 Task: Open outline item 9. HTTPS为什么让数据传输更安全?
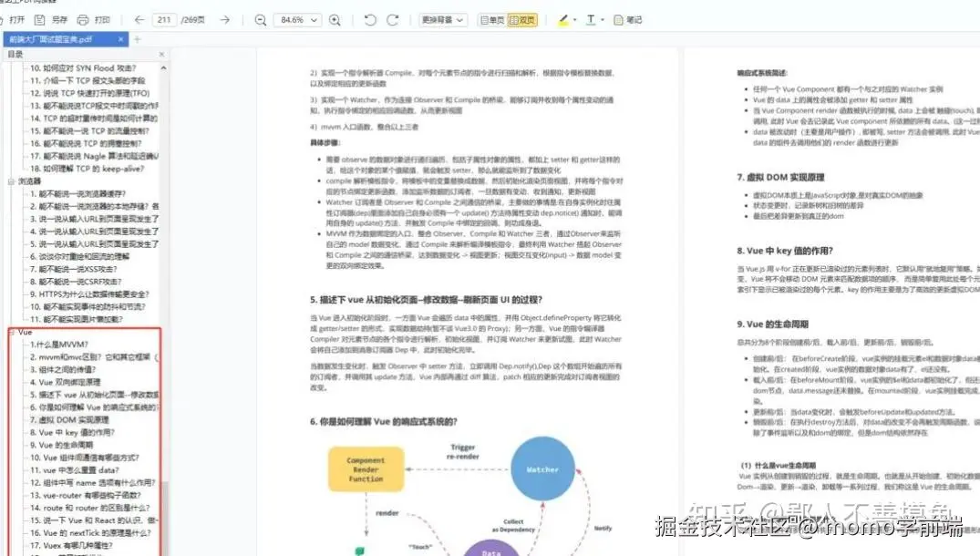(89, 294)
